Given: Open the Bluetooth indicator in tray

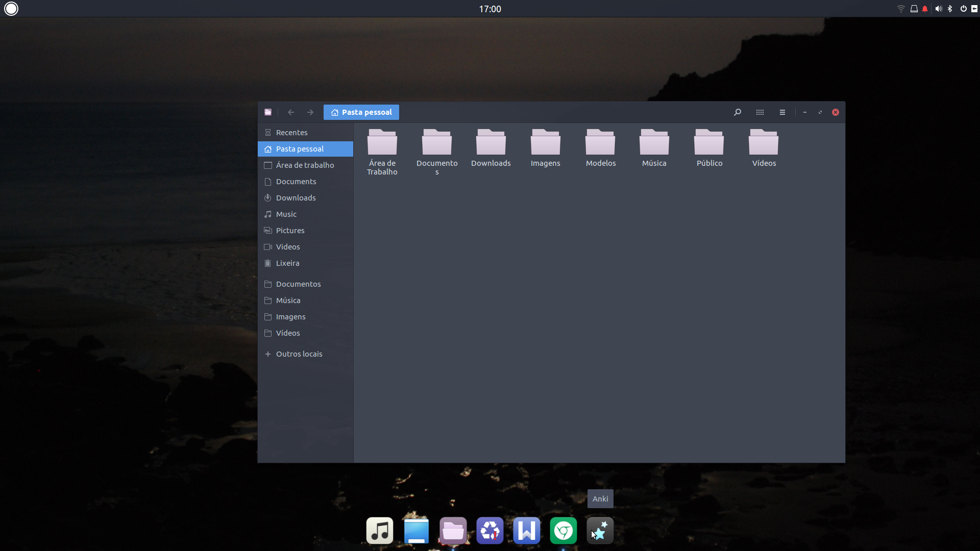Looking at the screenshot, I should pyautogui.click(x=950, y=9).
